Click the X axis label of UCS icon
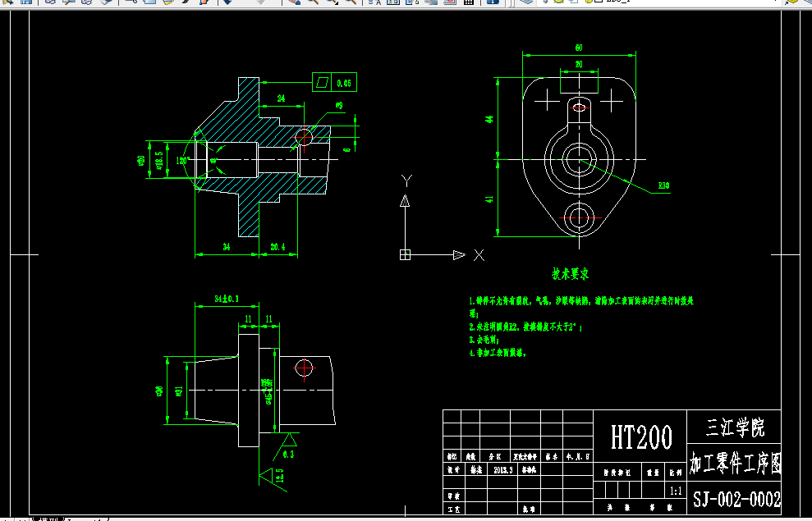 (479, 255)
